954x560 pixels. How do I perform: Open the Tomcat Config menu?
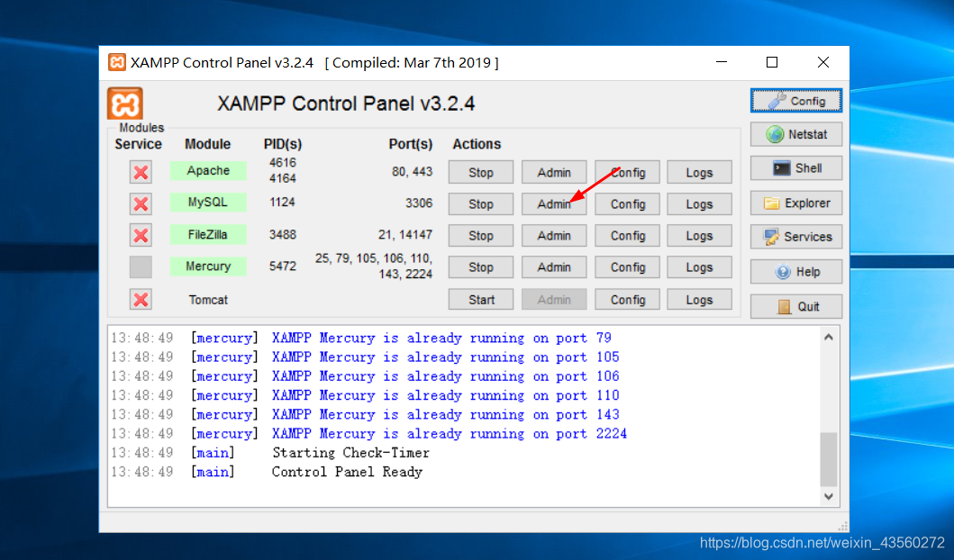[627, 300]
